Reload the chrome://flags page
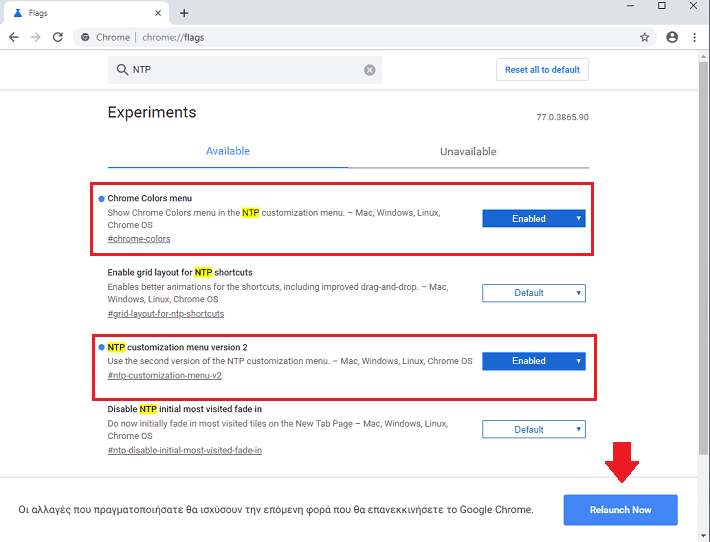The width and height of the screenshot is (710, 542). click(58, 37)
